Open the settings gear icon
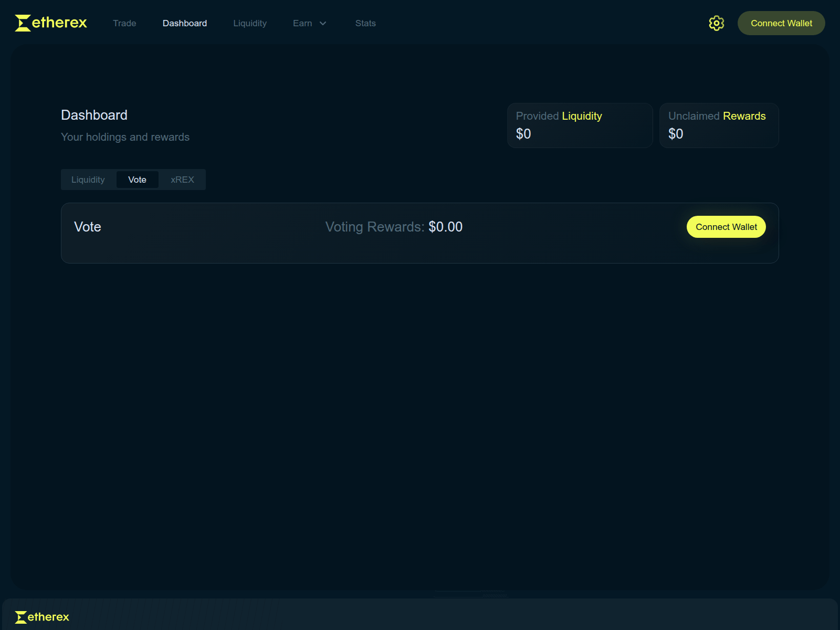Screen dimensions: 840x630 [716, 23]
